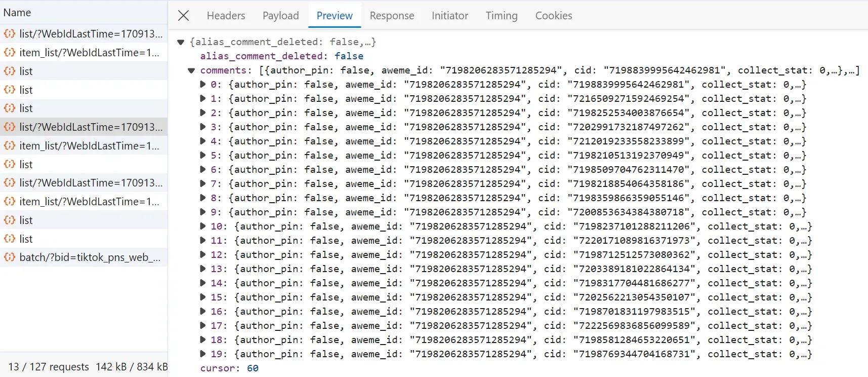Expand comment item 6
This screenshot has height=377, width=868.
203,169
